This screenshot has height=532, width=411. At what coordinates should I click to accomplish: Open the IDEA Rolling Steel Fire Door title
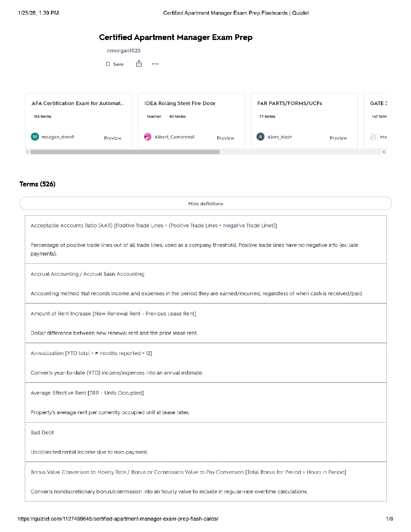[x=180, y=103]
